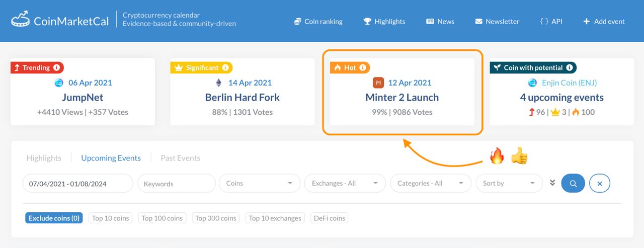Clear filters with the X button

pos(600,184)
